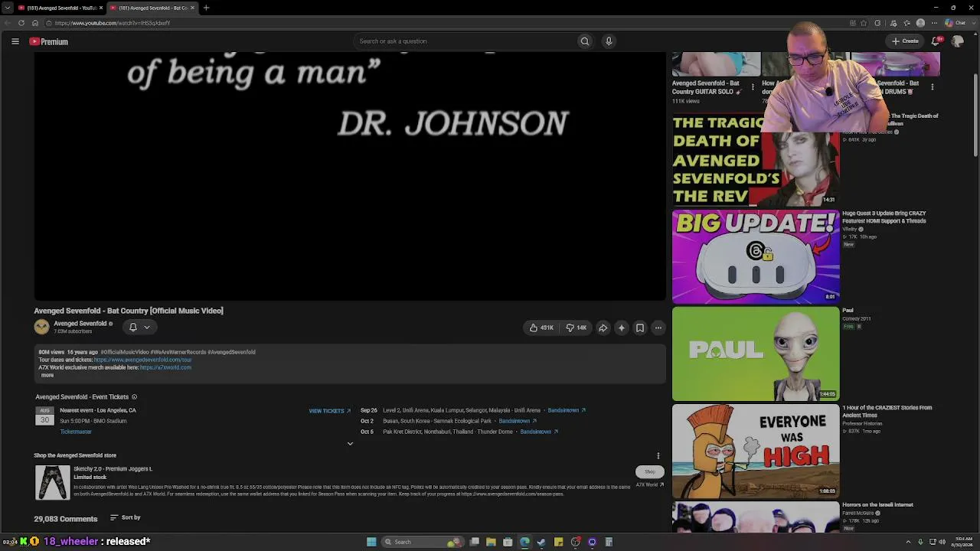Open Avenged Sevenfold channel avatar
The height and width of the screenshot is (551, 980).
pyautogui.click(x=41, y=327)
